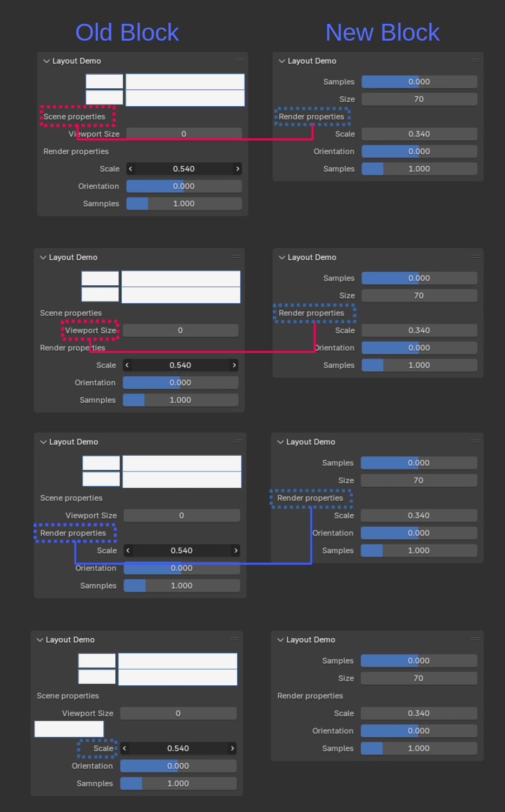Adjust Scale 0.340 slider in top New Block panel
The height and width of the screenshot is (812, 505).
tap(419, 134)
